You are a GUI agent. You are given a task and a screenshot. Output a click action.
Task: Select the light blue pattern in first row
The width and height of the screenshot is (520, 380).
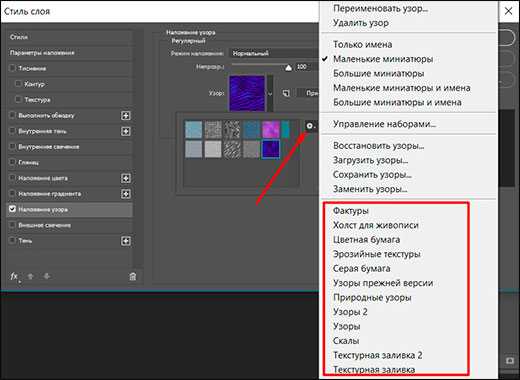tap(194, 130)
